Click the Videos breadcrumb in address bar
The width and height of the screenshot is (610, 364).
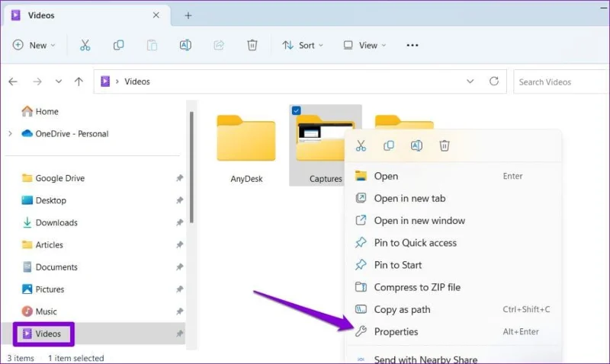tap(137, 81)
